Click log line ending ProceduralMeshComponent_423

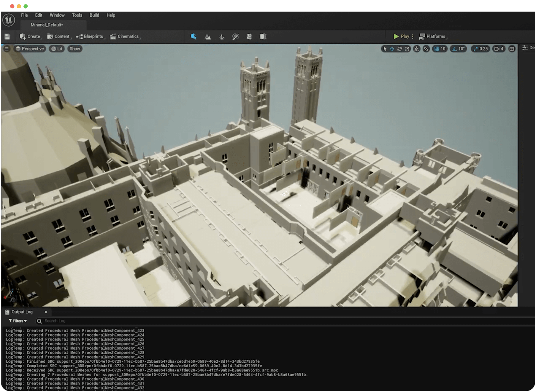click(x=75, y=331)
